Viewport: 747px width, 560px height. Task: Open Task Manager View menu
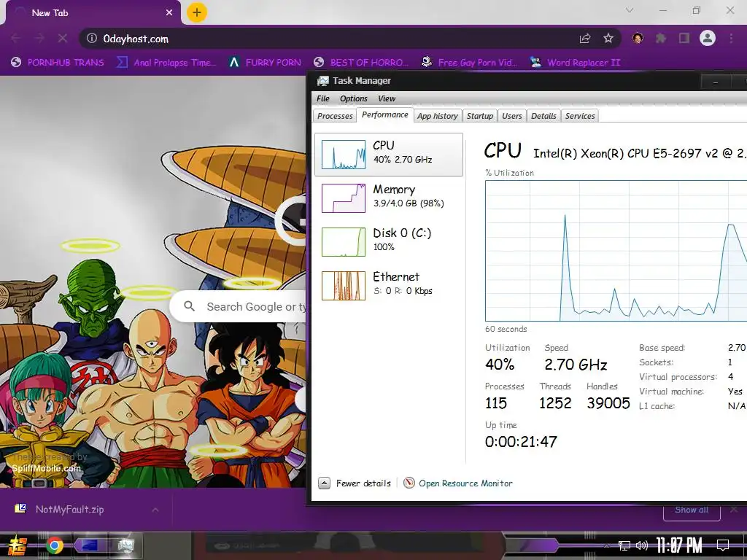coord(387,98)
